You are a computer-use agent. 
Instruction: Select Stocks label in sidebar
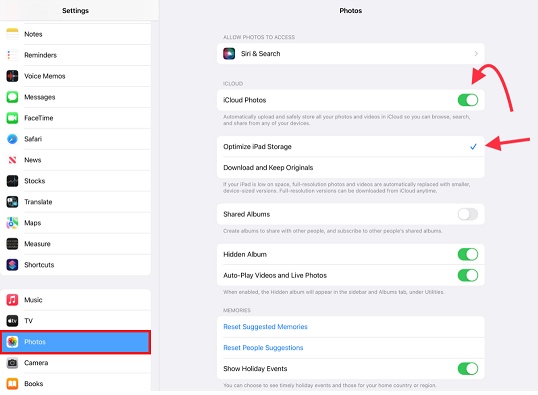point(34,181)
